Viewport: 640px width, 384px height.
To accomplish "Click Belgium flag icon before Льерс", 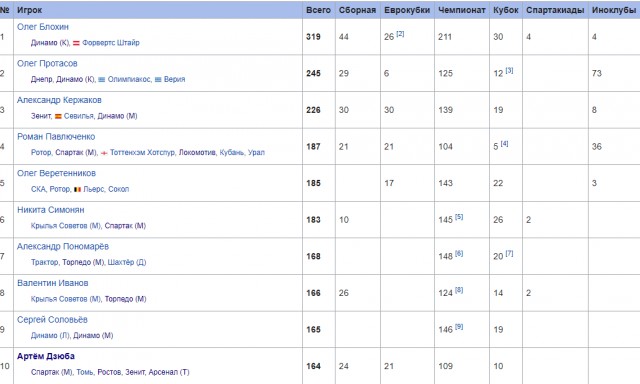I will pos(78,189).
